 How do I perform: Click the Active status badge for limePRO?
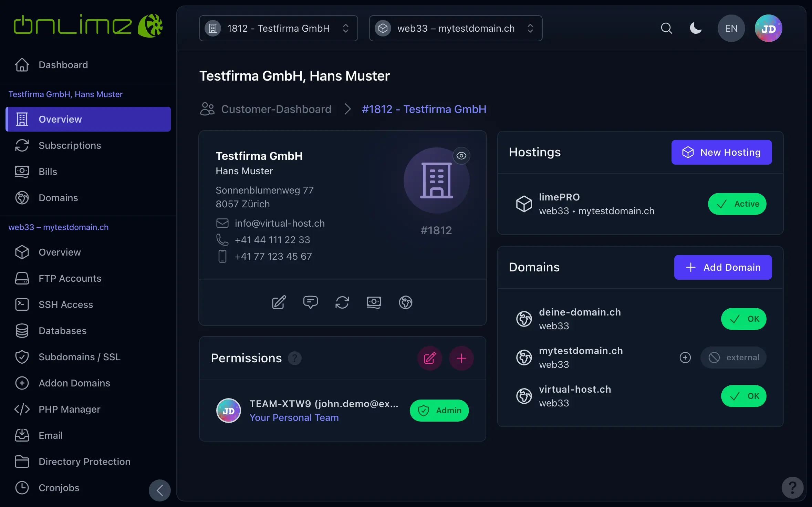click(737, 204)
